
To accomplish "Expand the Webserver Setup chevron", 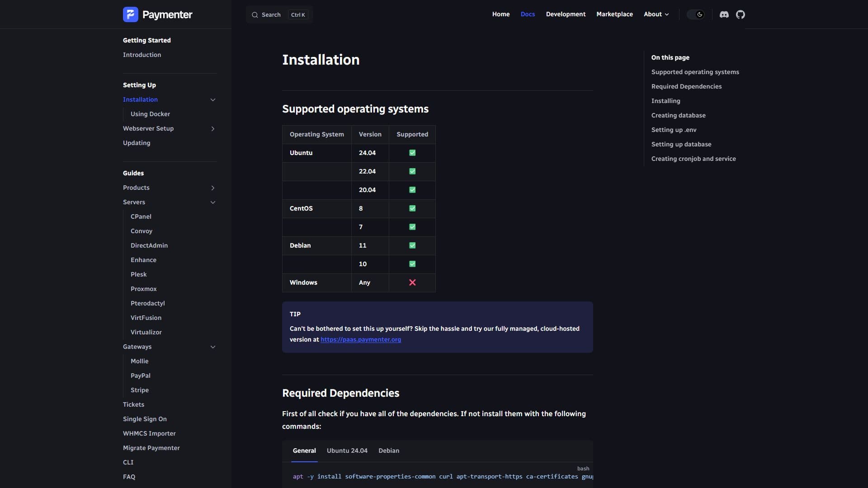I will (213, 129).
